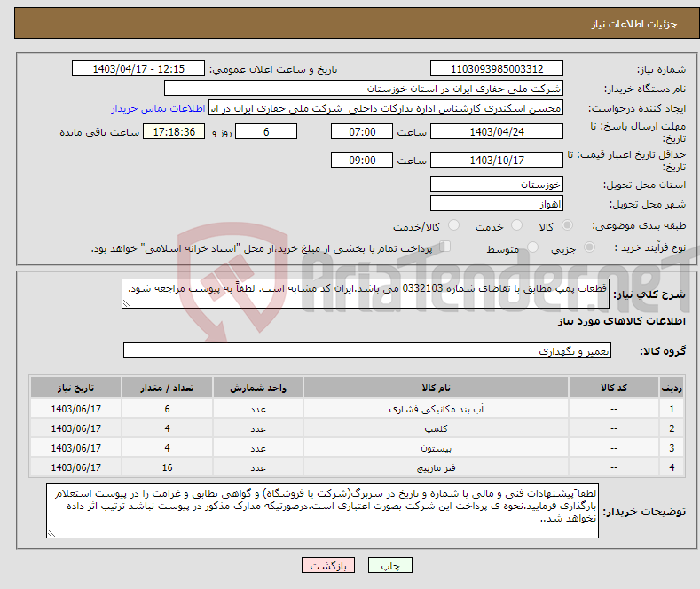Click the تعداد / مقدار column header
This screenshot has height=589, width=700.
[167, 388]
